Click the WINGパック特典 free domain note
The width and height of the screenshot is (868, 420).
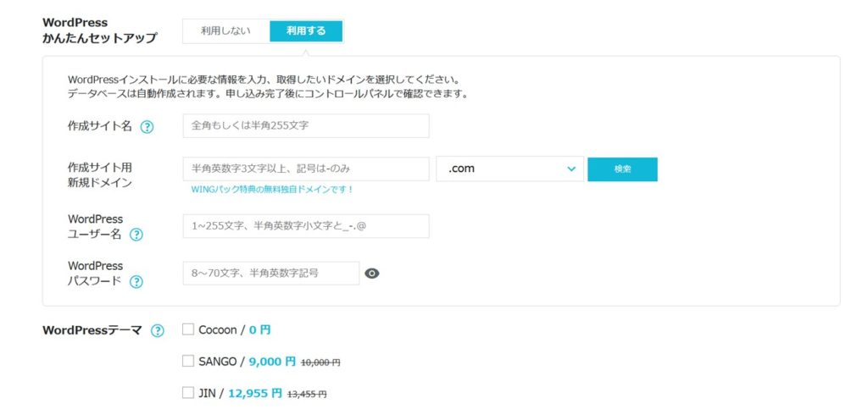click(x=272, y=190)
